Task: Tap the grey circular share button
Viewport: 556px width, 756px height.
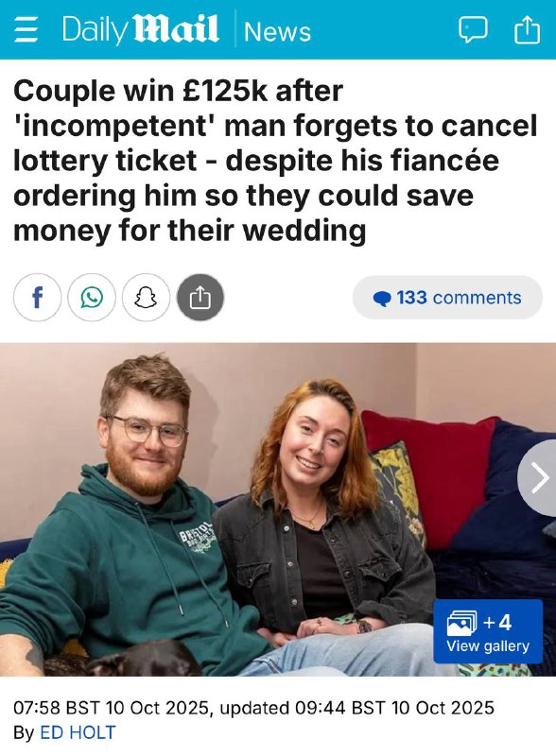Action: point(200,298)
